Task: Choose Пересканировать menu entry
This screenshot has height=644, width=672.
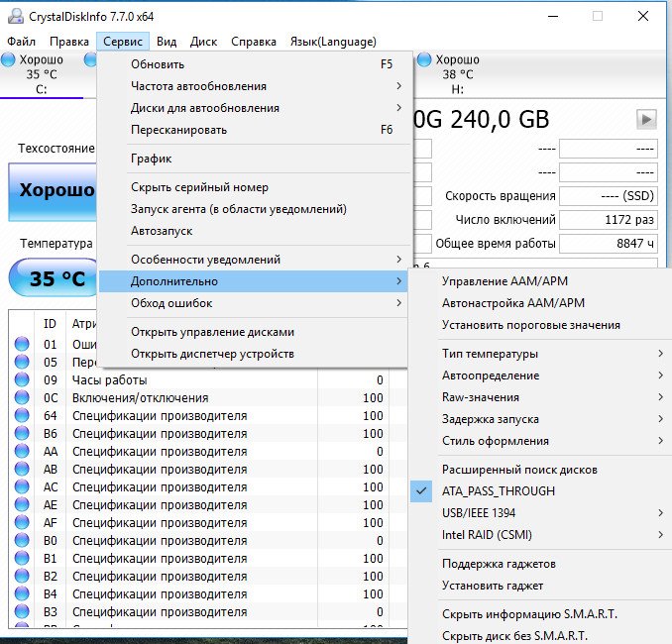Action: [x=253, y=130]
